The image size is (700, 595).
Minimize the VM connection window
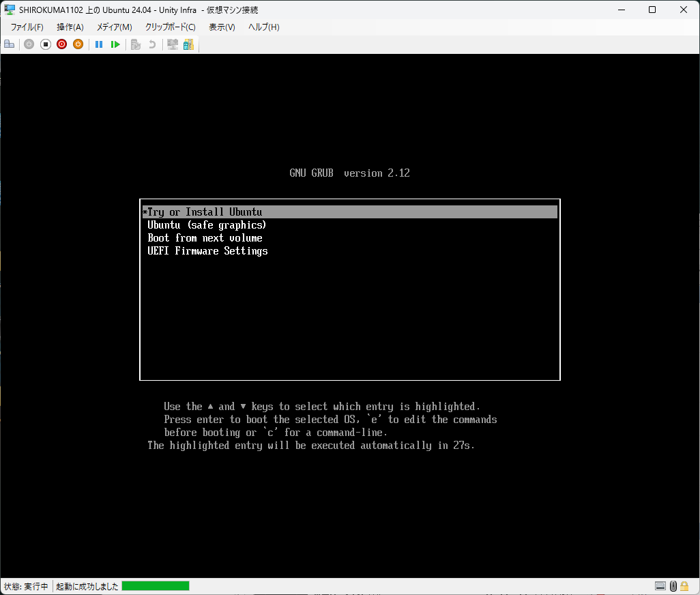[x=622, y=10]
